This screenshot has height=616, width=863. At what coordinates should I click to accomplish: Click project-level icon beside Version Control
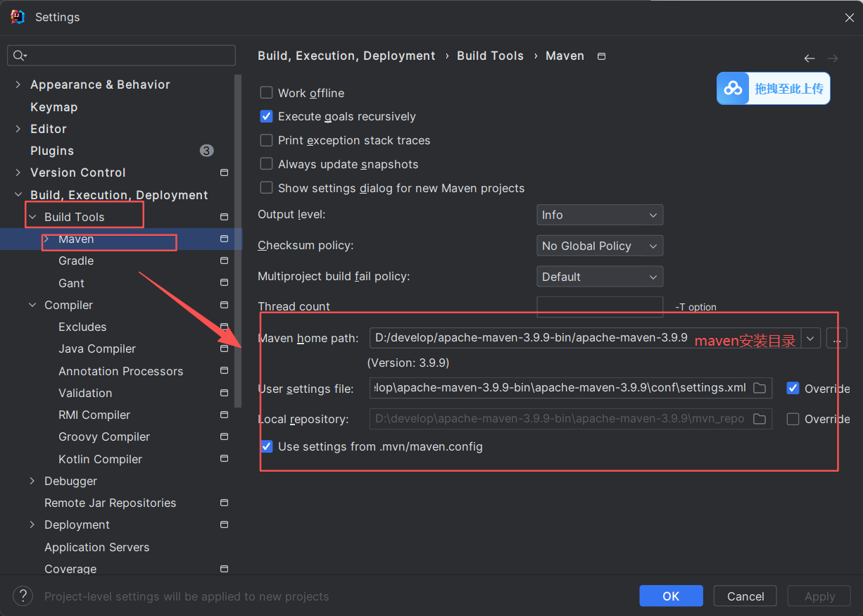coord(224,172)
